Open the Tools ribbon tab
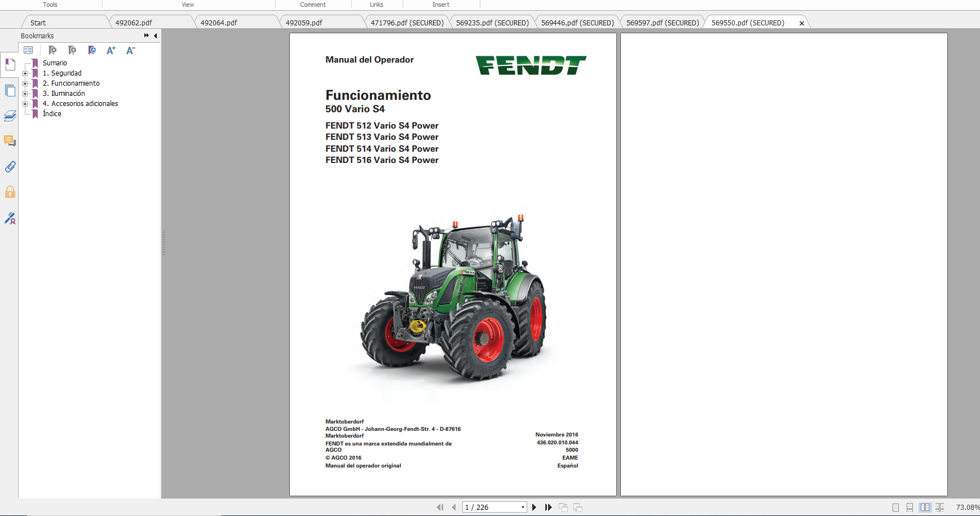 50,5
